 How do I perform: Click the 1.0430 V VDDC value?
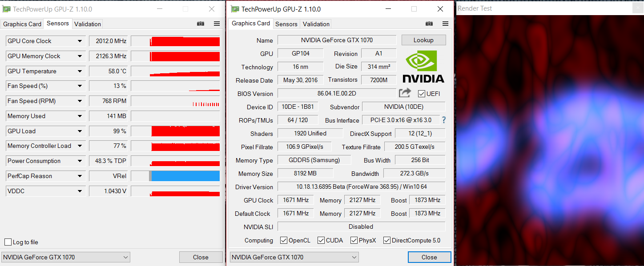[109, 191]
